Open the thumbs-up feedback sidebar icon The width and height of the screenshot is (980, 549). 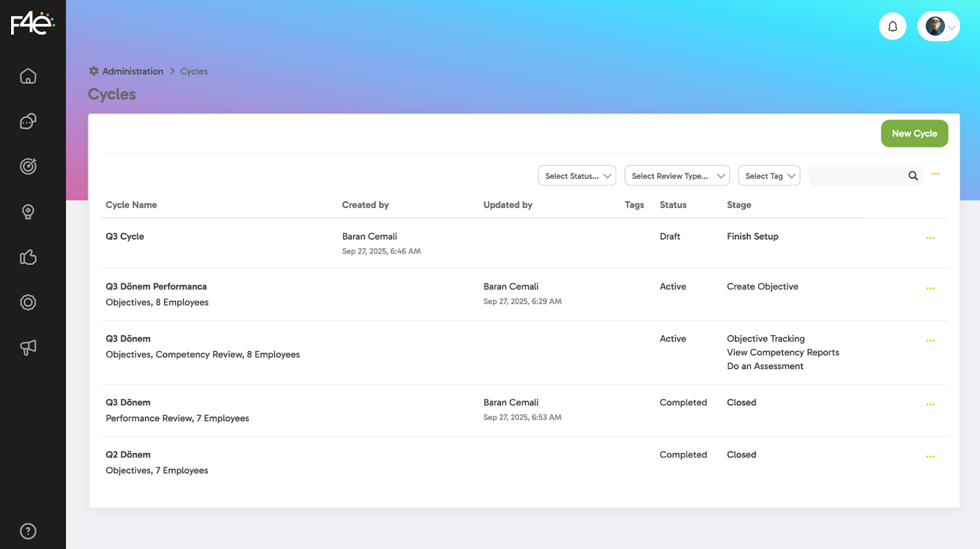[x=28, y=257]
